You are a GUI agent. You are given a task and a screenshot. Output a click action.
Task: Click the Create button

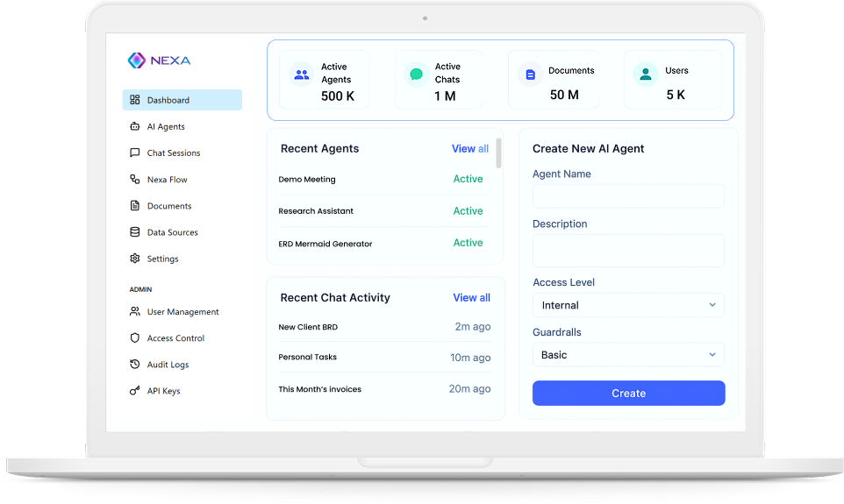point(629,394)
